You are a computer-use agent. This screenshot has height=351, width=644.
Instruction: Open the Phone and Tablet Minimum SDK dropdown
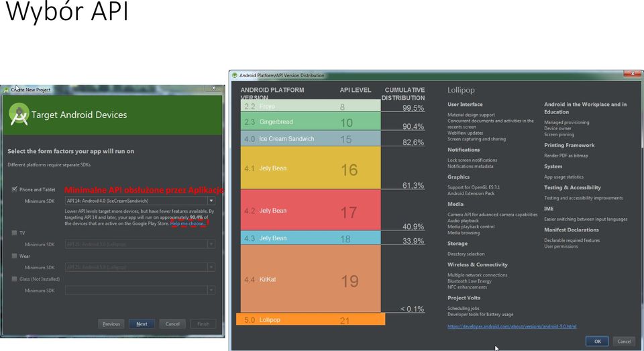[x=140, y=201]
